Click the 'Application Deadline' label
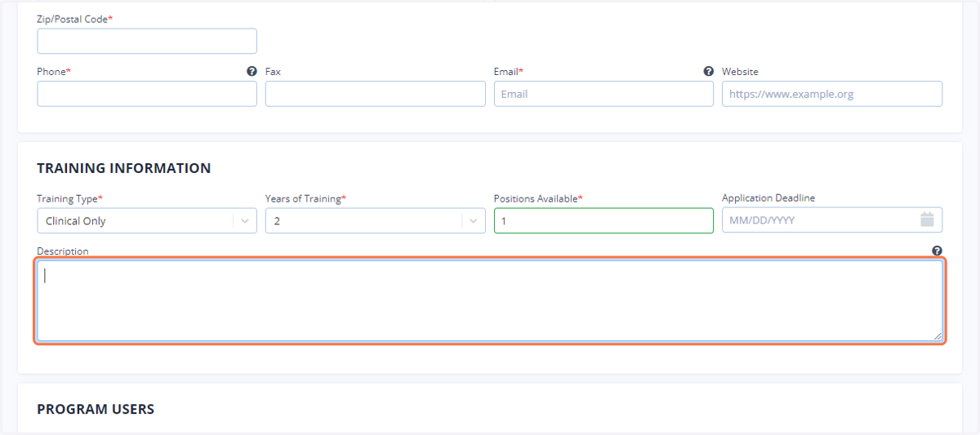980x435 pixels. (x=768, y=198)
